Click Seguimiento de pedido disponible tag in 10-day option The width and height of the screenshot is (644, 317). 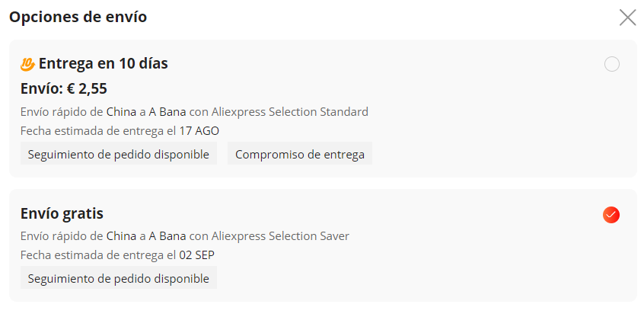click(x=118, y=155)
